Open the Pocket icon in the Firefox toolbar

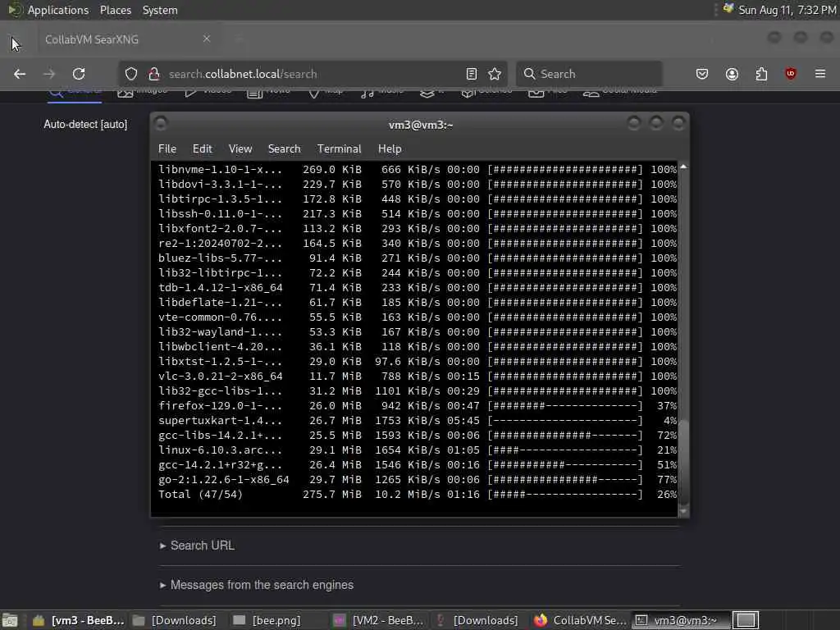pyautogui.click(x=702, y=74)
